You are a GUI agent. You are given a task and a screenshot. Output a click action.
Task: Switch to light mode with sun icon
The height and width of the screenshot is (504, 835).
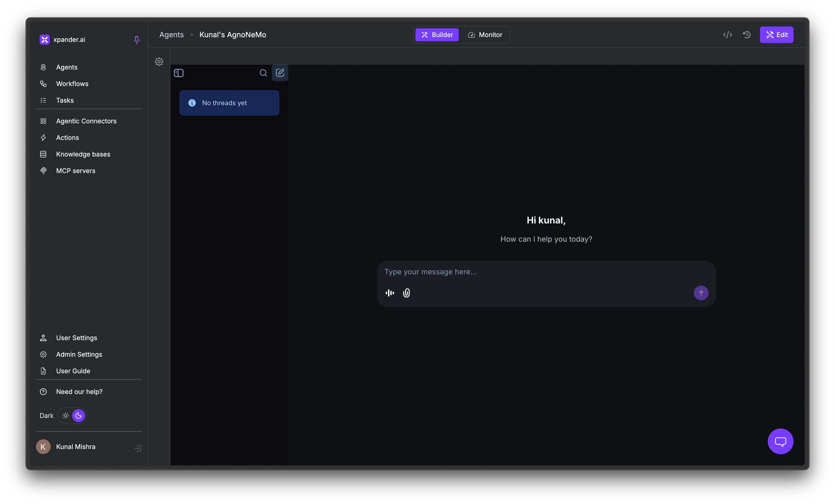click(x=65, y=416)
